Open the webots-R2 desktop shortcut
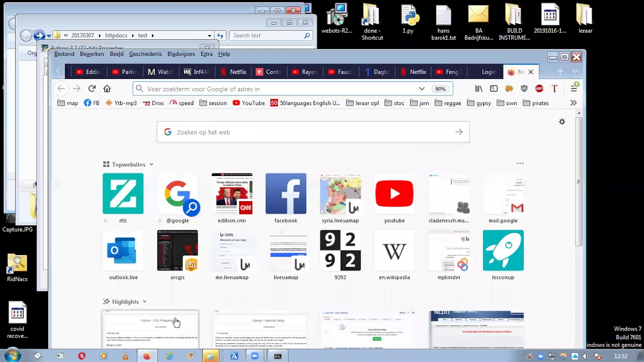This screenshot has height=362, width=644. tap(337, 19)
